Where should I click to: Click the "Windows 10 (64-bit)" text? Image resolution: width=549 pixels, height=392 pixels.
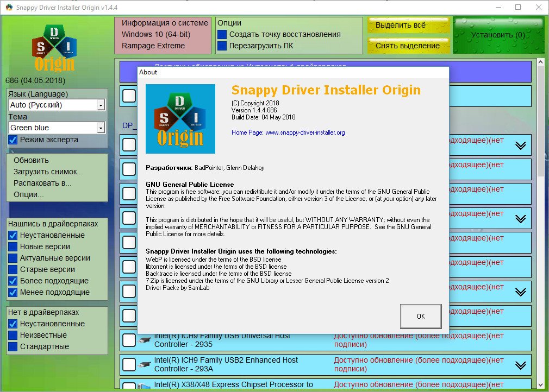156,34
